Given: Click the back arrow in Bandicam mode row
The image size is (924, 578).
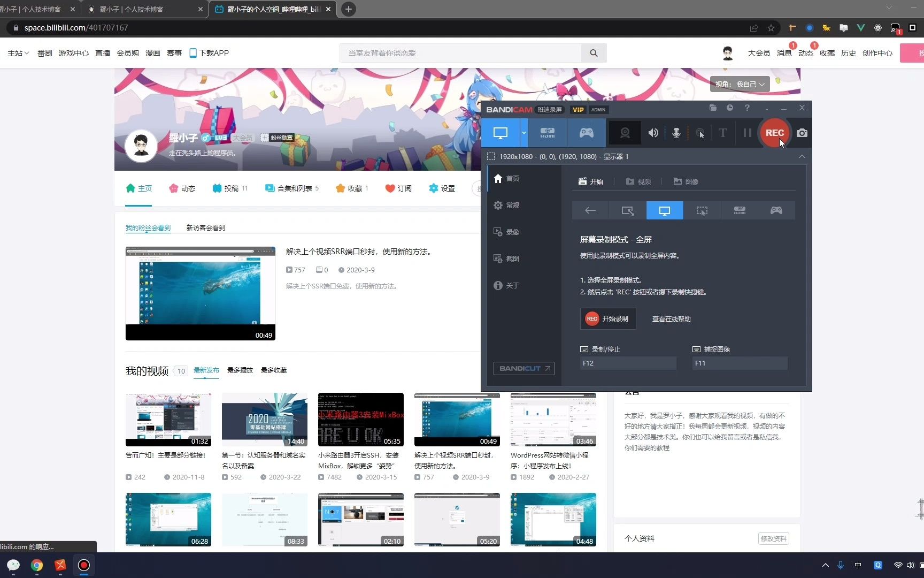Looking at the screenshot, I should coord(590,210).
